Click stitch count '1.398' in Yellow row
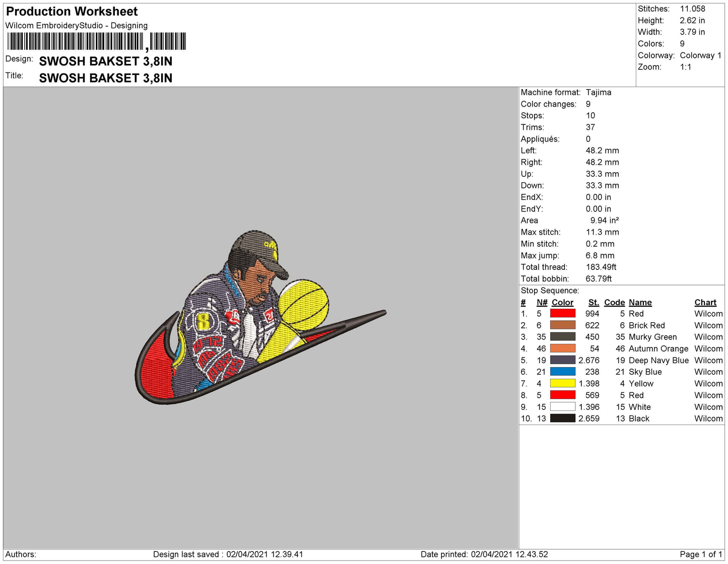Viewport: 728px width, 564px height. 589,384
